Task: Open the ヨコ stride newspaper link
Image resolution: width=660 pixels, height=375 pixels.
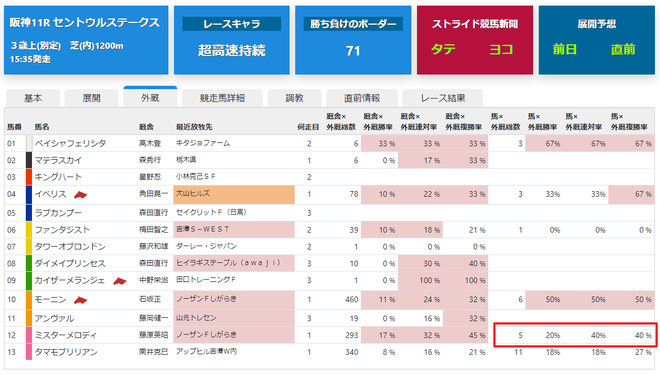Action: click(x=501, y=50)
